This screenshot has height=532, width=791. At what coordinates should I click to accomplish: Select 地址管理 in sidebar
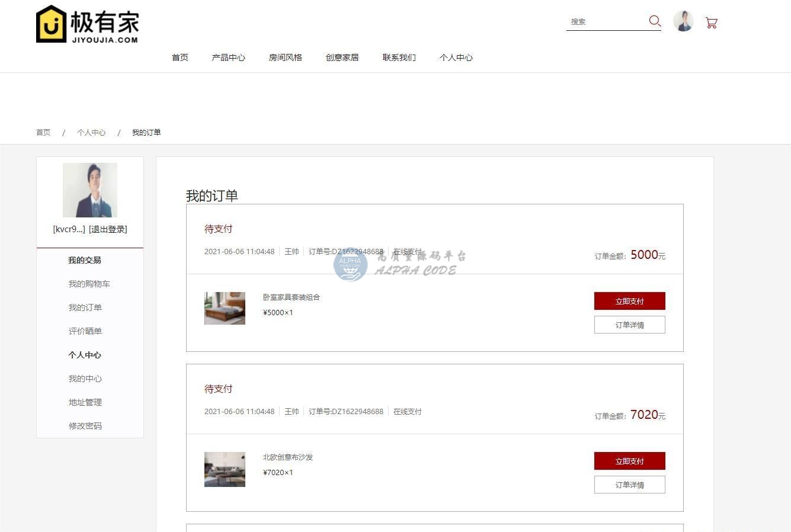85,402
